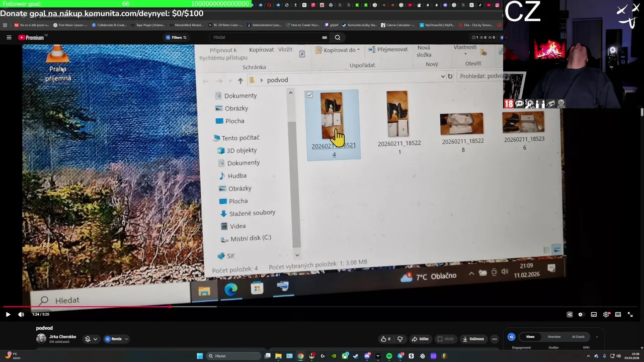Open notification bell subscription dropdown
The width and height of the screenshot is (644, 362).
(91, 339)
